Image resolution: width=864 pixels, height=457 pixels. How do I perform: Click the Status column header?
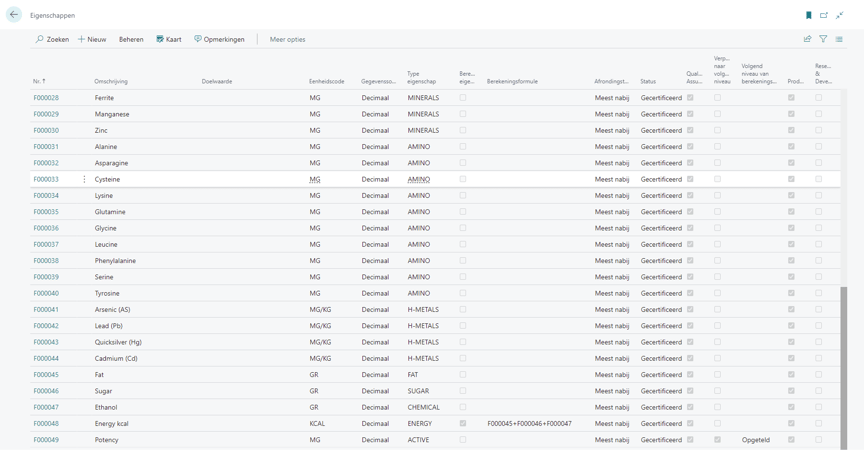tap(648, 81)
